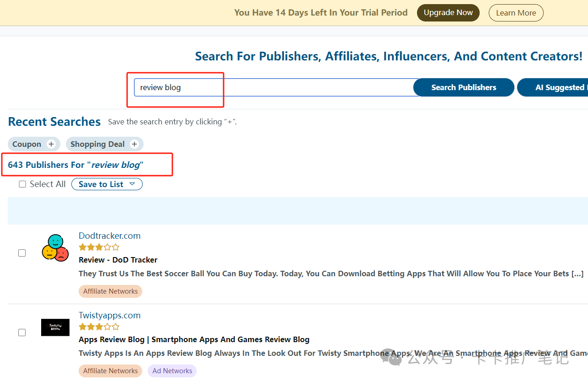Tick the Select All checkbox
The image size is (588, 381).
[22, 184]
